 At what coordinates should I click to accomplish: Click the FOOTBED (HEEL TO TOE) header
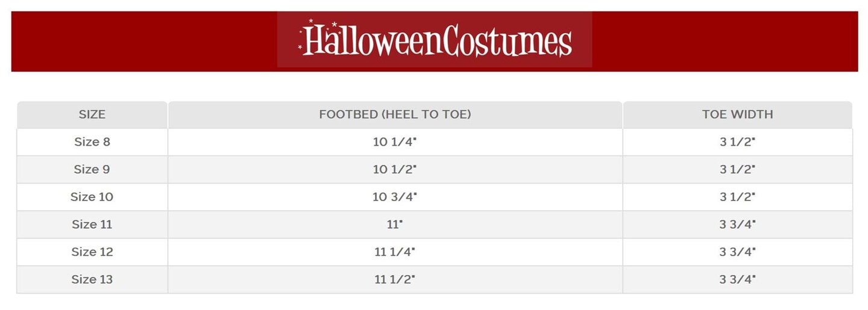395,114
